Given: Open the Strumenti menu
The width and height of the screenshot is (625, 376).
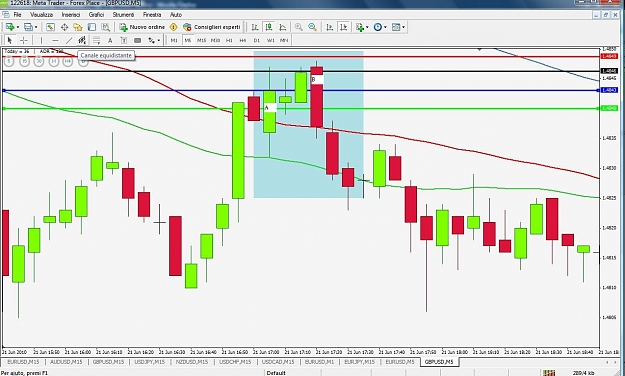Looking at the screenshot, I should pos(124,15).
